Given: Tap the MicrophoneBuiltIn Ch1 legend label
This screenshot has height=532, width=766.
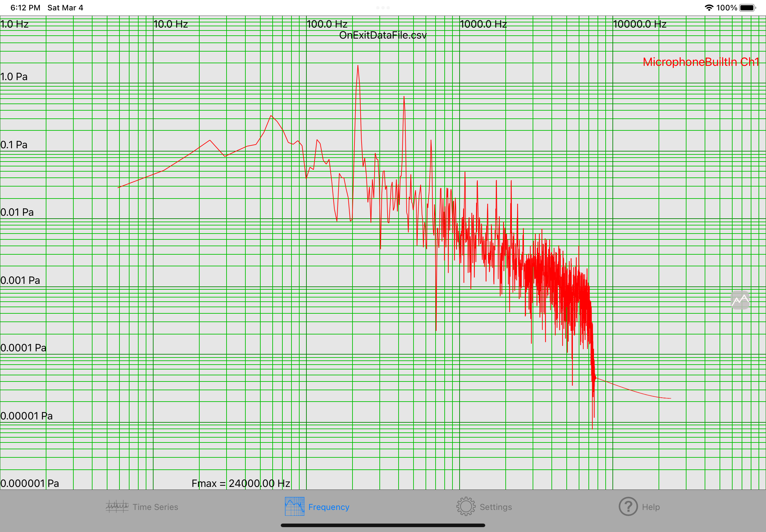Looking at the screenshot, I should [701, 62].
